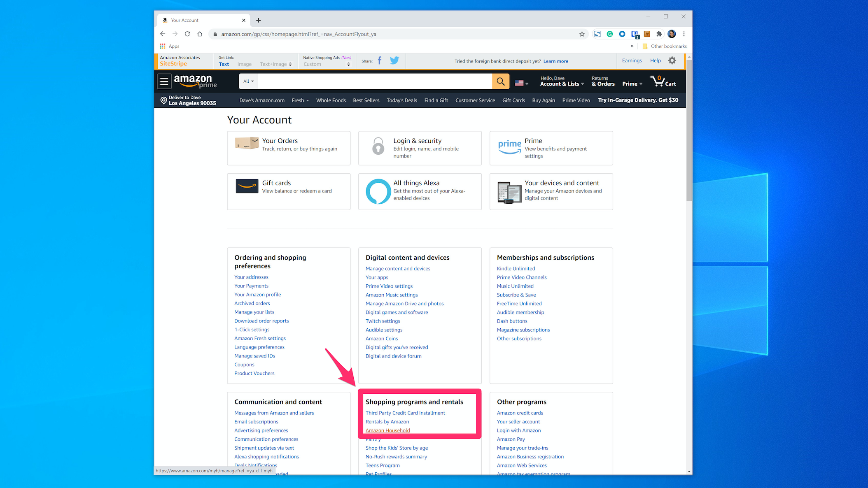The width and height of the screenshot is (868, 488).
Task: Go to Whole Foods nav item
Action: pos(331,100)
